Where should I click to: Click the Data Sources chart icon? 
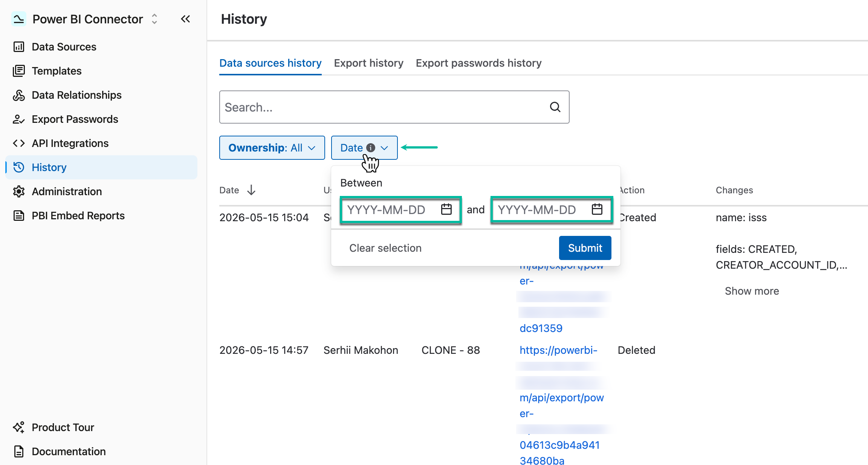point(19,47)
